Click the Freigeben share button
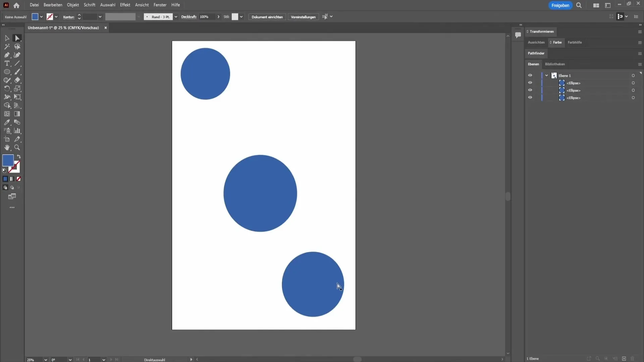The height and width of the screenshot is (362, 644). tap(560, 5)
